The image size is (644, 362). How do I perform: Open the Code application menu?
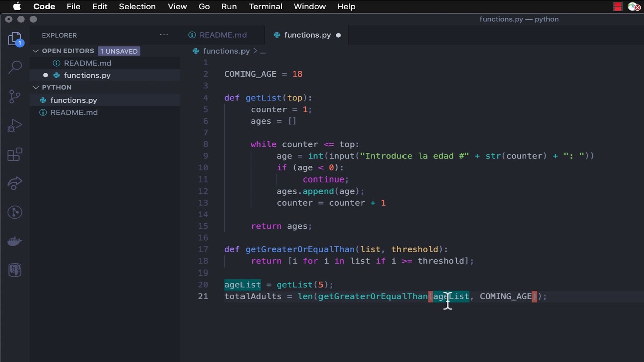[x=44, y=6]
